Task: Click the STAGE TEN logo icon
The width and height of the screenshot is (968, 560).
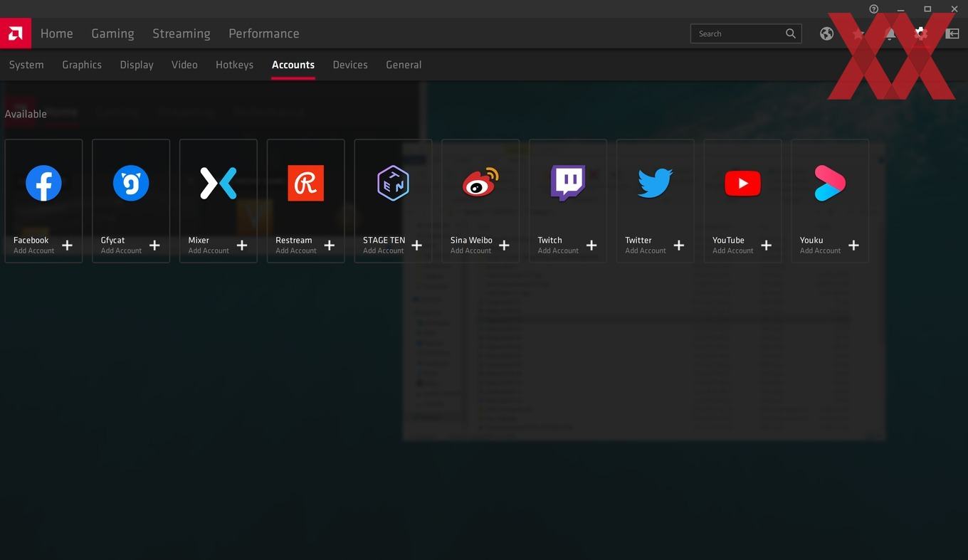Action: (x=393, y=183)
